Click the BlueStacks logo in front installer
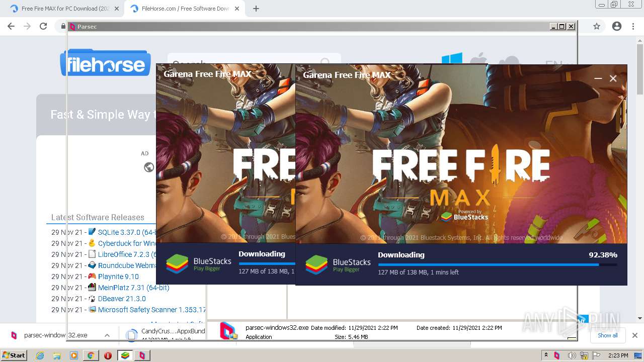Image resolution: width=644 pixels, height=362 pixels. click(x=338, y=264)
